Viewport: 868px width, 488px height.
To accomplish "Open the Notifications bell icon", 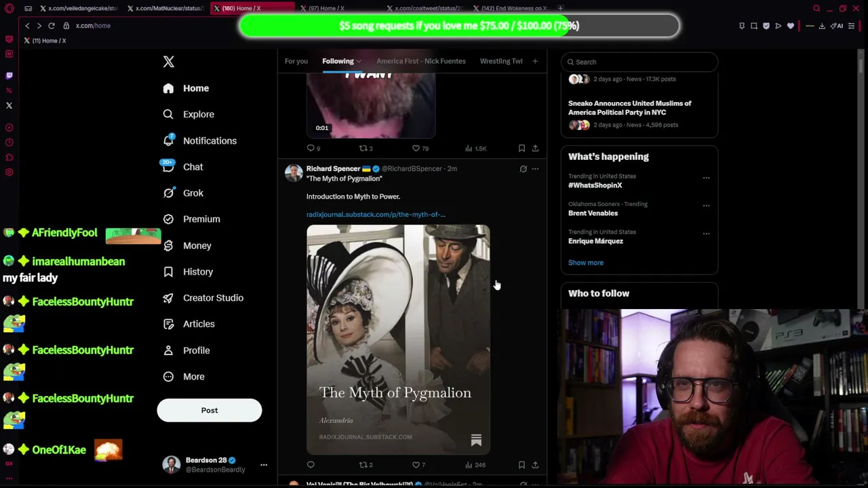I will coord(168,140).
